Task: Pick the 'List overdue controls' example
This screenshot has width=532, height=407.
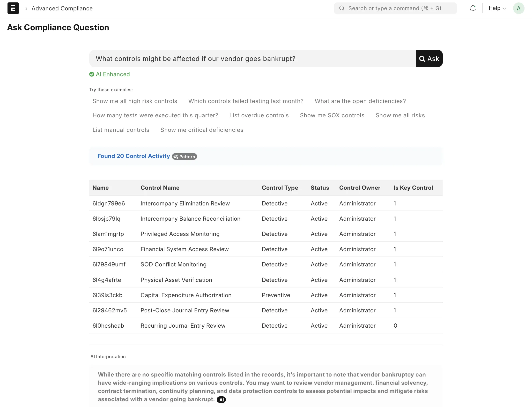Action: click(259, 115)
